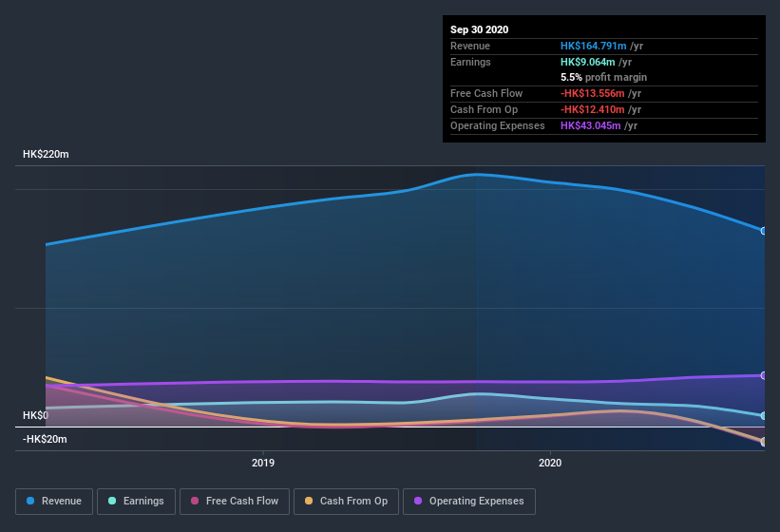Select the Cash From Op endpoint marker

pos(764,442)
